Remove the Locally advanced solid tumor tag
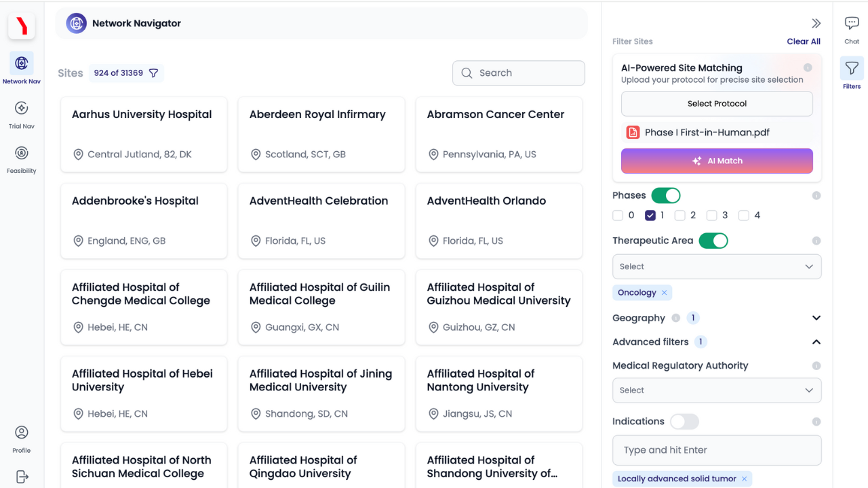The image size is (868, 488). (744, 479)
